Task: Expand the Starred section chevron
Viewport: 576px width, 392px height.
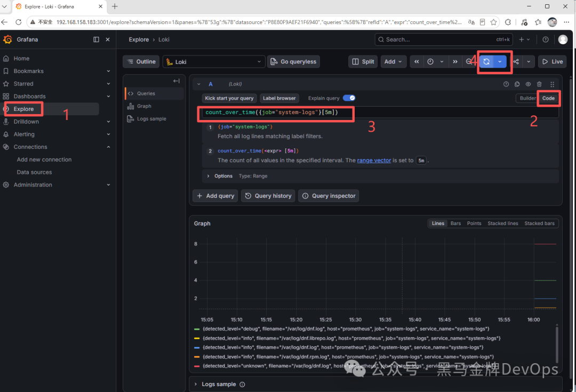Action: pyautogui.click(x=108, y=84)
